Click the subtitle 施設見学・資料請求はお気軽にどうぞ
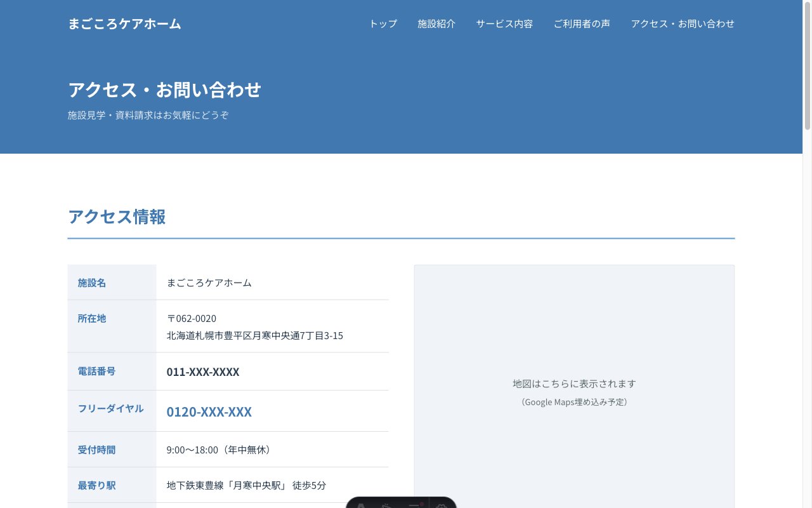 (148, 115)
